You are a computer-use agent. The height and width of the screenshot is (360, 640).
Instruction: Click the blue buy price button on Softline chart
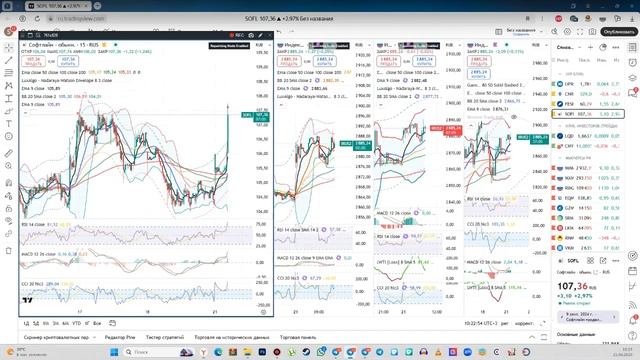[x=68, y=61]
